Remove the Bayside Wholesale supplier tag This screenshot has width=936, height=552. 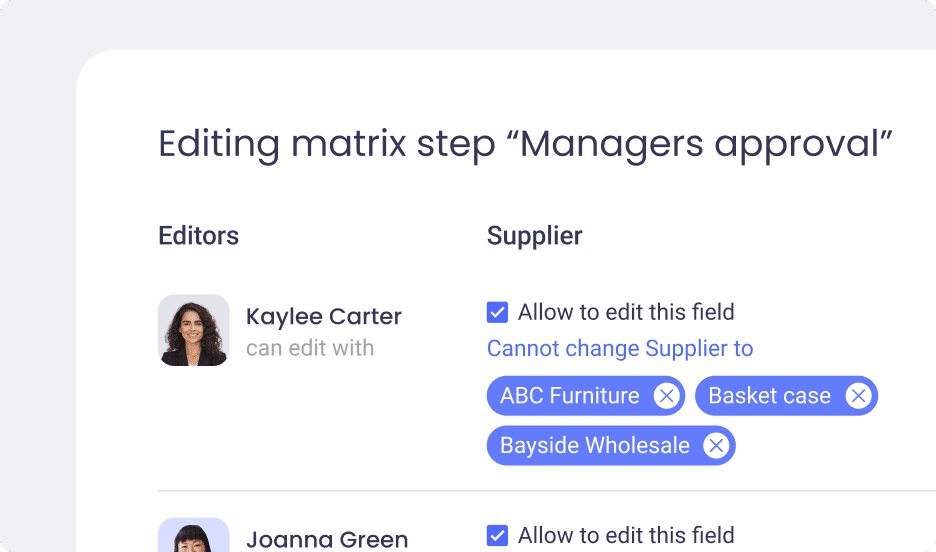click(x=716, y=445)
